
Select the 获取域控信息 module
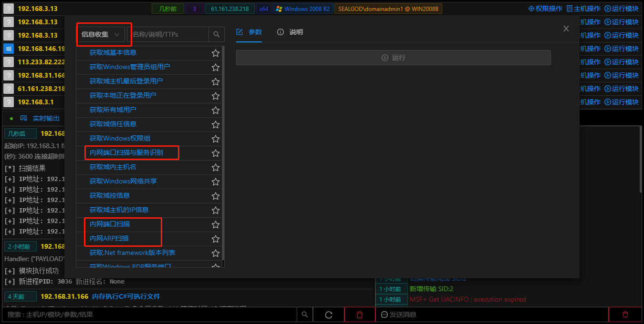click(110, 195)
